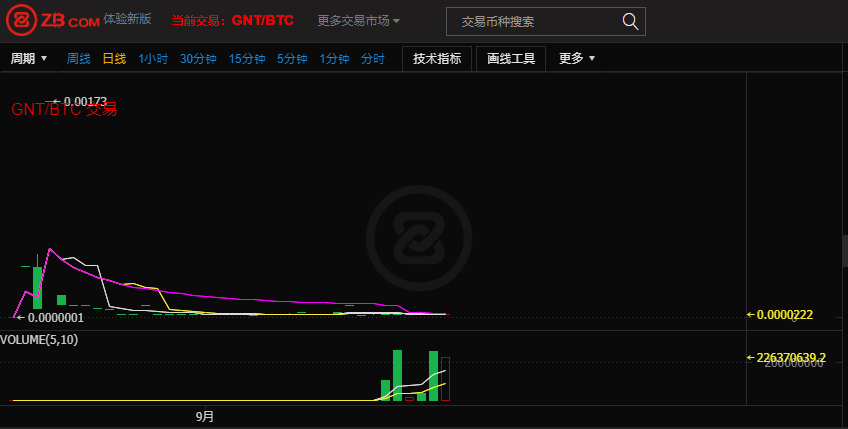
Task: Click the ZB.com logo icon
Action: click(x=22, y=20)
